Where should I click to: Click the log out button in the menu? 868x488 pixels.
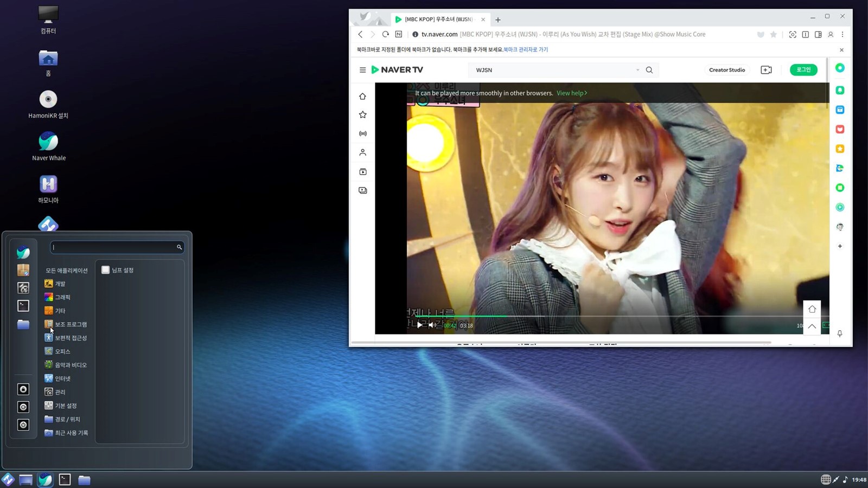(23, 407)
